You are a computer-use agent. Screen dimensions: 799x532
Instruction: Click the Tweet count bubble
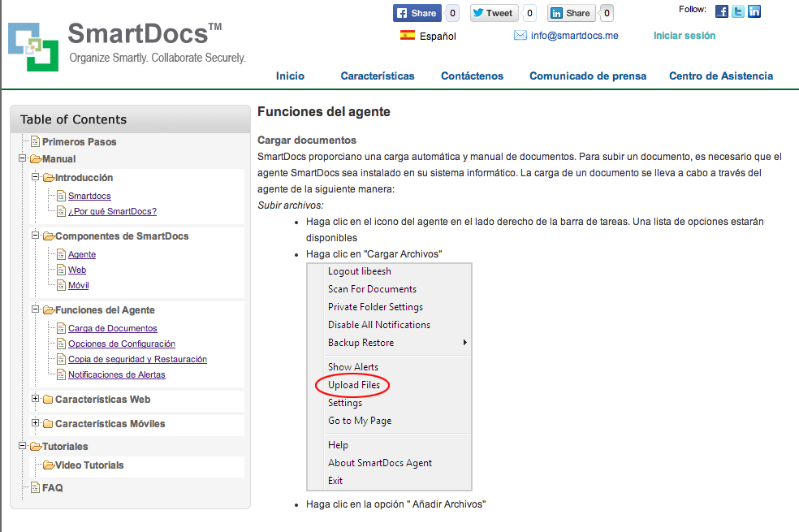(x=529, y=13)
